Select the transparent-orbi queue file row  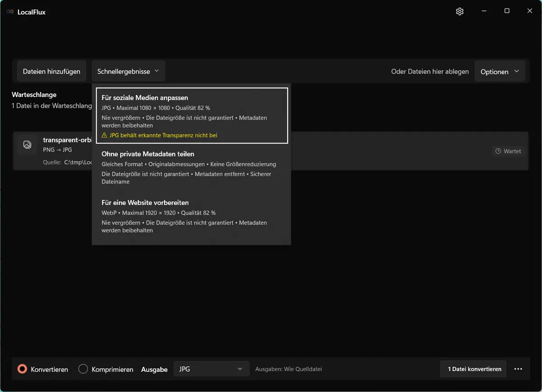[x=271, y=151]
